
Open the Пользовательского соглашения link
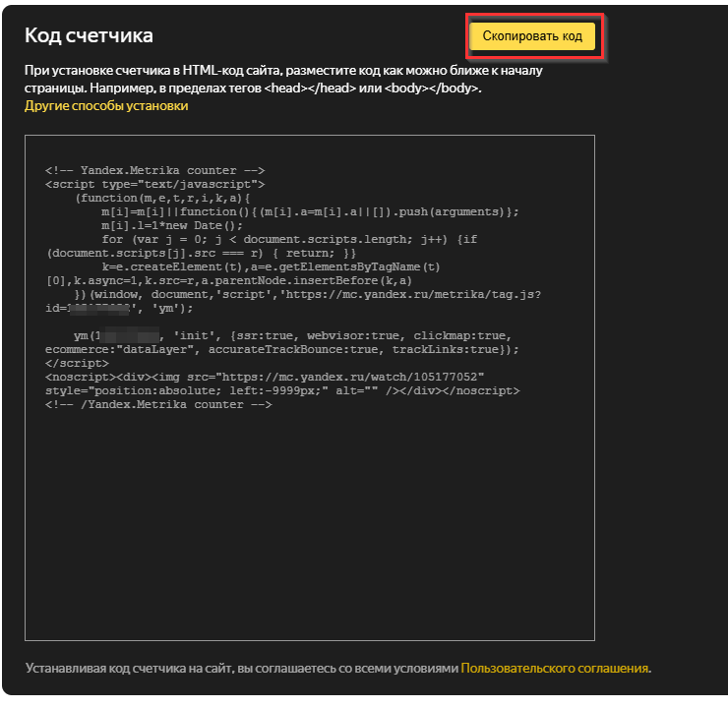tap(555, 668)
